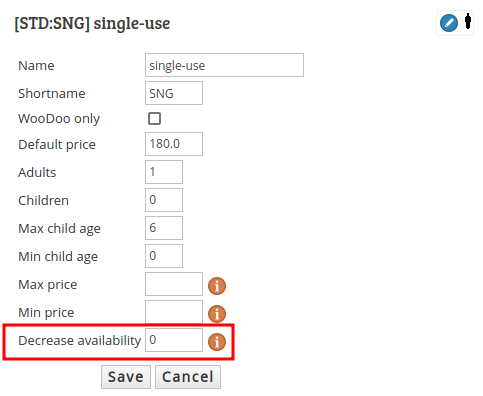
Task: Focus the empty Min price field
Action: point(174,312)
